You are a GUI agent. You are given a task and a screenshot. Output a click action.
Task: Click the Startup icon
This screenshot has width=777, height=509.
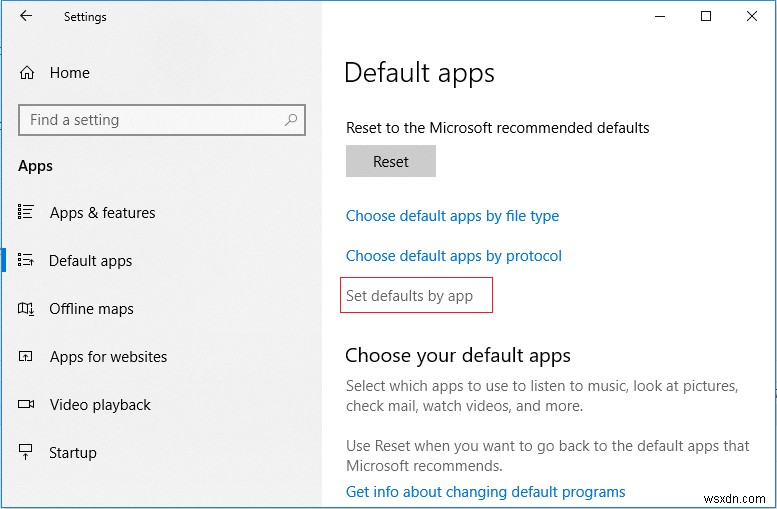pyautogui.click(x=25, y=452)
